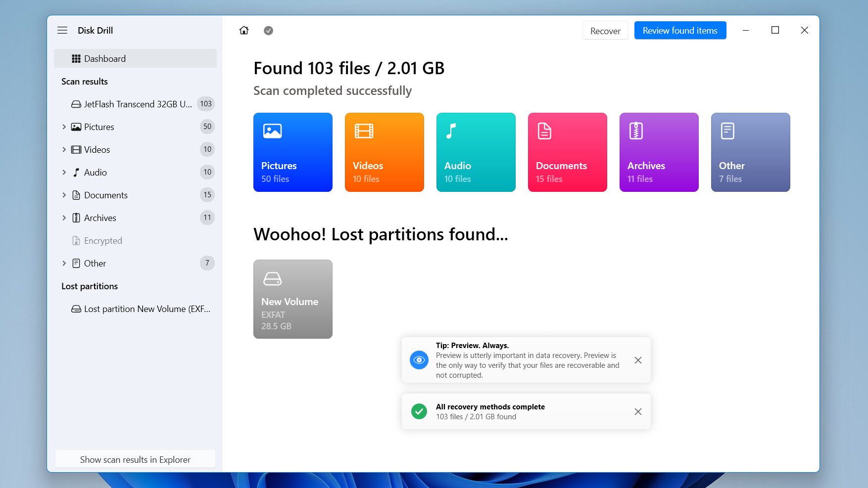Open the Documents 15 files card
The width and height of the screenshot is (868, 488).
pos(568,152)
